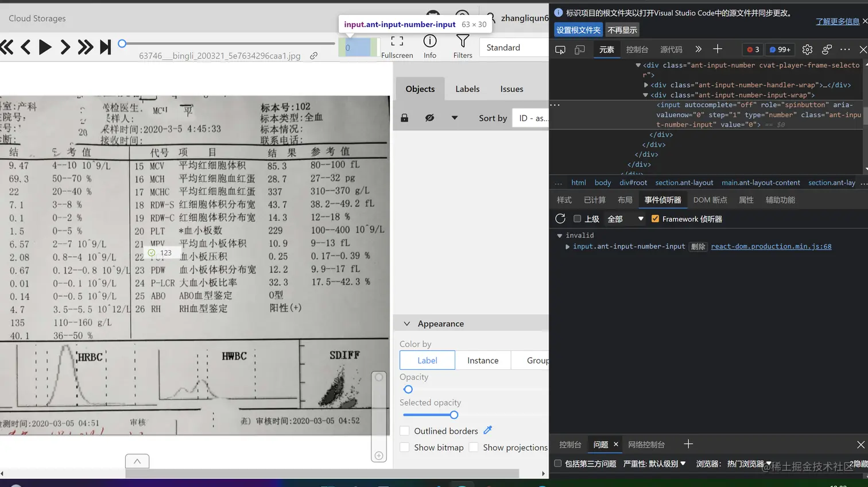The image size is (868, 487).
Task: Open the 全部 listener filter dropdown
Action: coord(625,219)
